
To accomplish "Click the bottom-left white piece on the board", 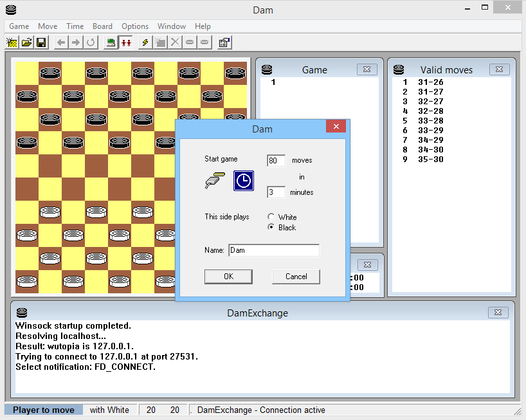I will click(27, 282).
